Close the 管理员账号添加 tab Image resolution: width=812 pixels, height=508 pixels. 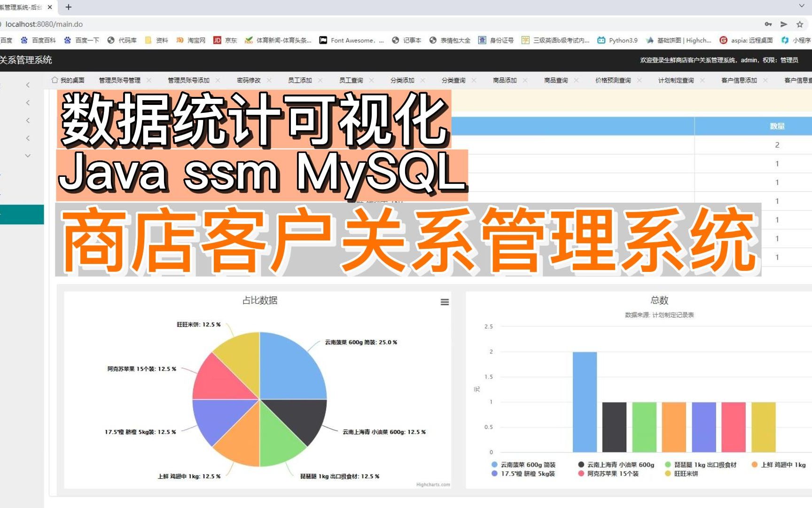(218, 80)
